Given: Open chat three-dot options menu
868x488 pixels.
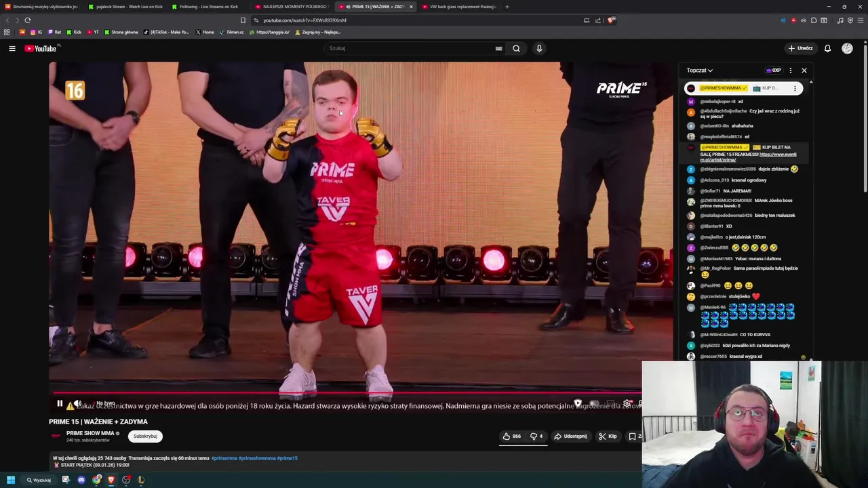Looking at the screenshot, I should [x=790, y=70].
